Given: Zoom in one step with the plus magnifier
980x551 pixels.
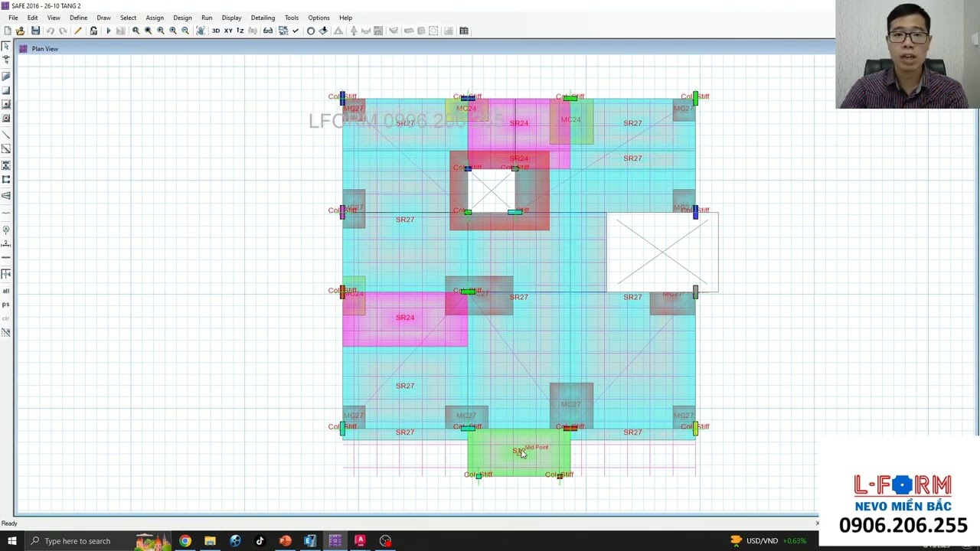Looking at the screenshot, I should click(x=173, y=31).
